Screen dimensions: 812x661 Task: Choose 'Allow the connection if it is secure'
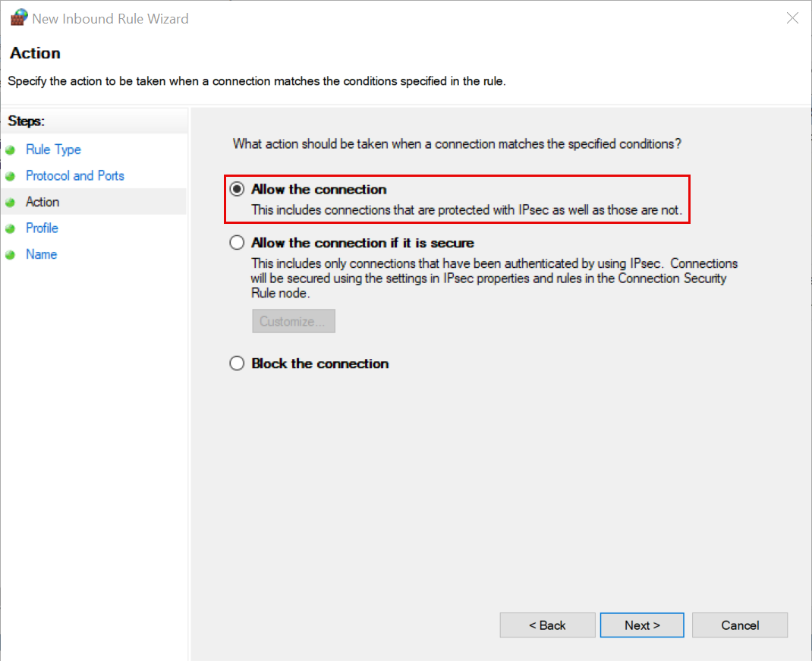tap(238, 243)
